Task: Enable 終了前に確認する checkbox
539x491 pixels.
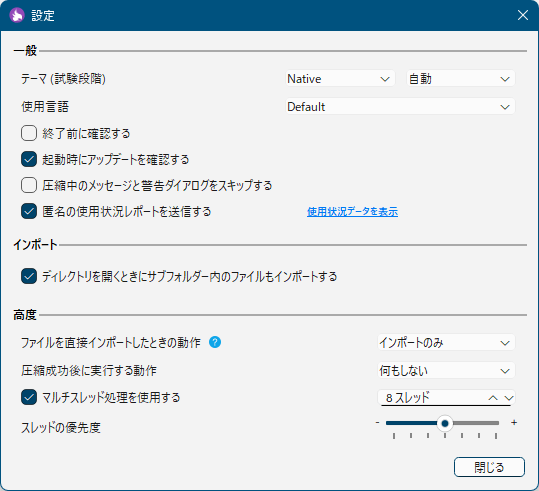Action: 29,133
